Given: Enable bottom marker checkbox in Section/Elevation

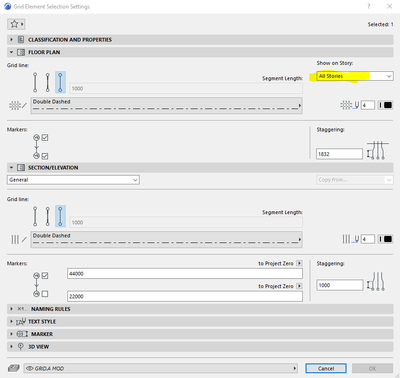Looking at the screenshot, I should tap(45, 294).
